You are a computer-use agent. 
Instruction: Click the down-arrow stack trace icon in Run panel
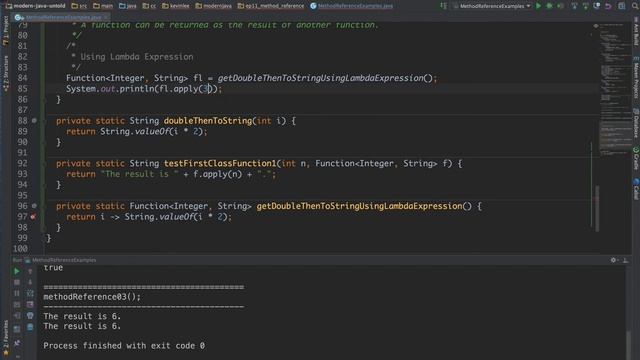point(30,282)
